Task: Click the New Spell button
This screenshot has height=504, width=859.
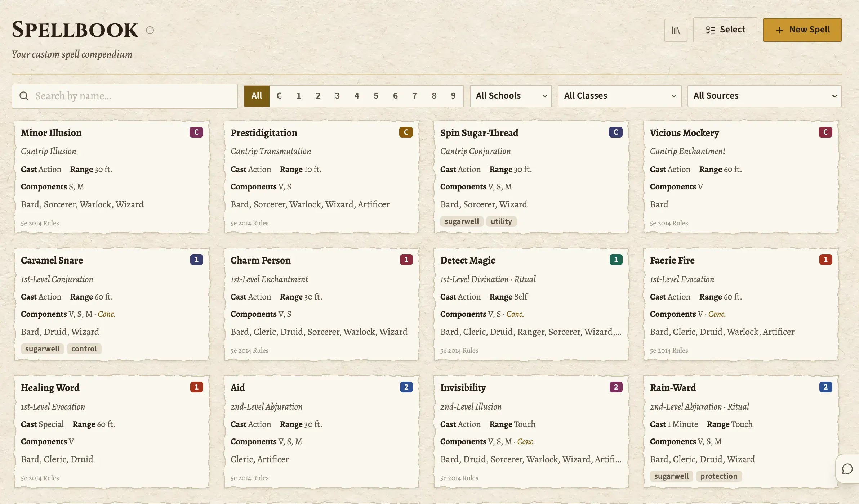Action: [x=802, y=30]
